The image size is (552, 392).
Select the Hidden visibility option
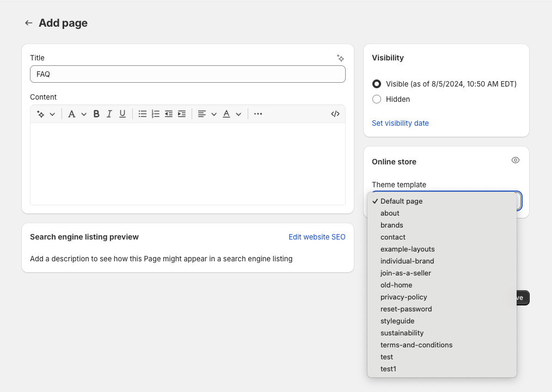coord(377,99)
